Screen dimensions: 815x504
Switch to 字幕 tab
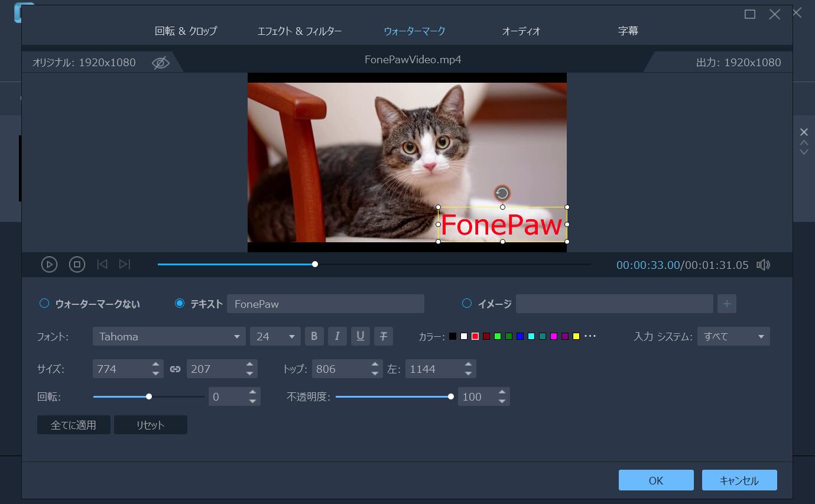pos(628,31)
